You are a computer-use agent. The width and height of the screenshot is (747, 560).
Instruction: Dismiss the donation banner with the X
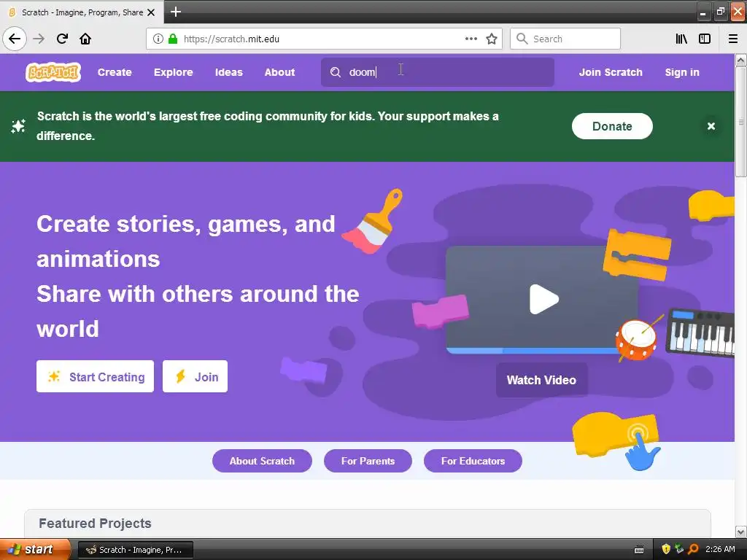[x=711, y=126]
